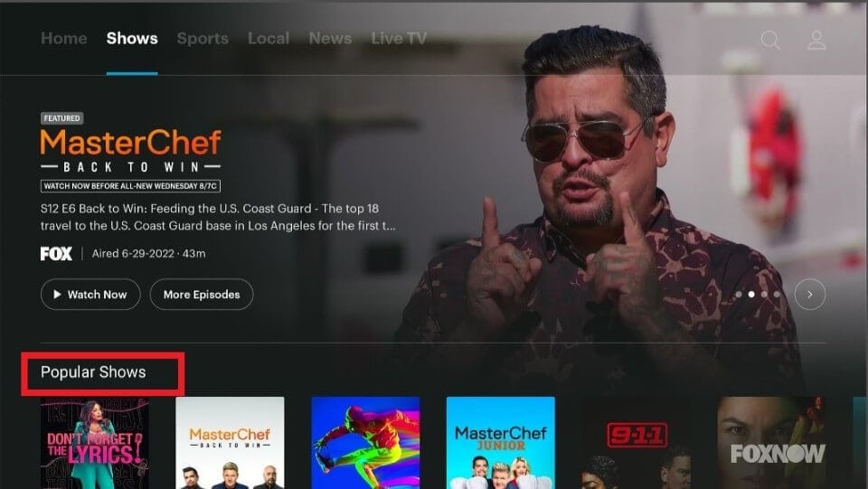Click the MasterChef Back to Win logo
Image resolution: width=868 pixels, height=489 pixels.
130,150
